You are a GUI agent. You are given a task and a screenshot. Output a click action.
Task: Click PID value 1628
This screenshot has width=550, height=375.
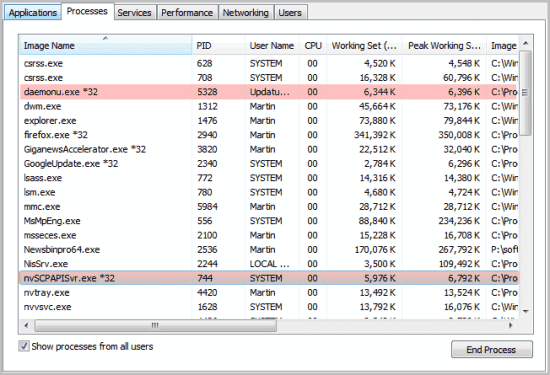pos(207,307)
